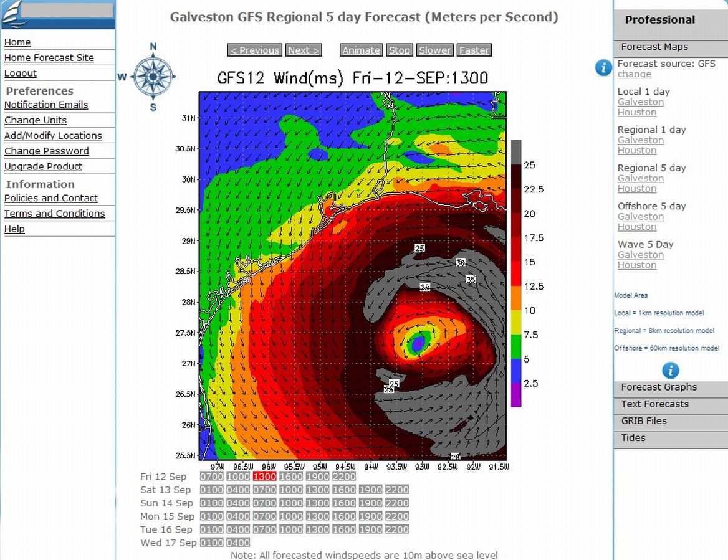Viewport: 728px width, 560px height.
Task: Select Fri 12 Sep 1600 frame
Action: (291, 477)
